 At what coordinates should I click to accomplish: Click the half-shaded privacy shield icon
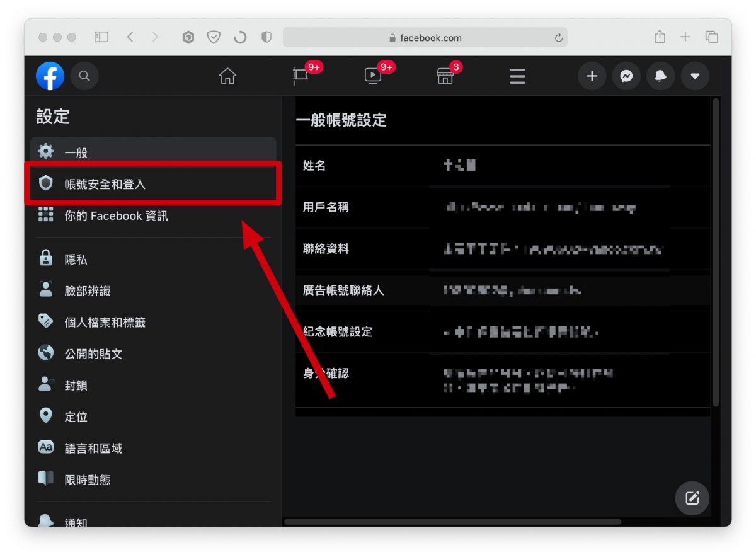tap(266, 38)
